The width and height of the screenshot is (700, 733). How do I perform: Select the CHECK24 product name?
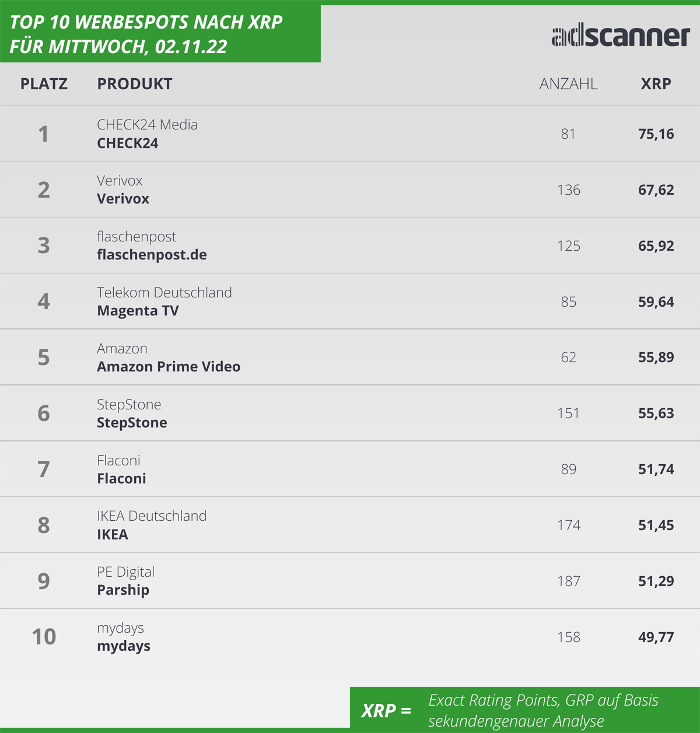(127, 143)
